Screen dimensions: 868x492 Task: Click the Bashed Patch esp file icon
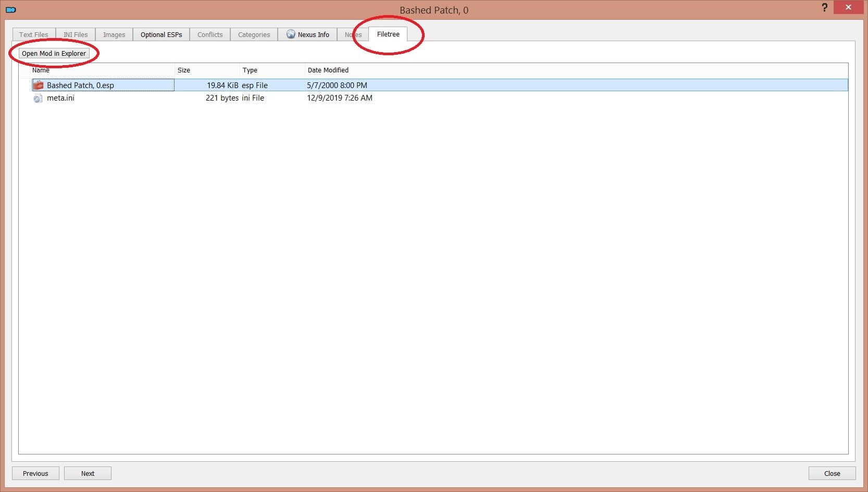pos(39,85)
